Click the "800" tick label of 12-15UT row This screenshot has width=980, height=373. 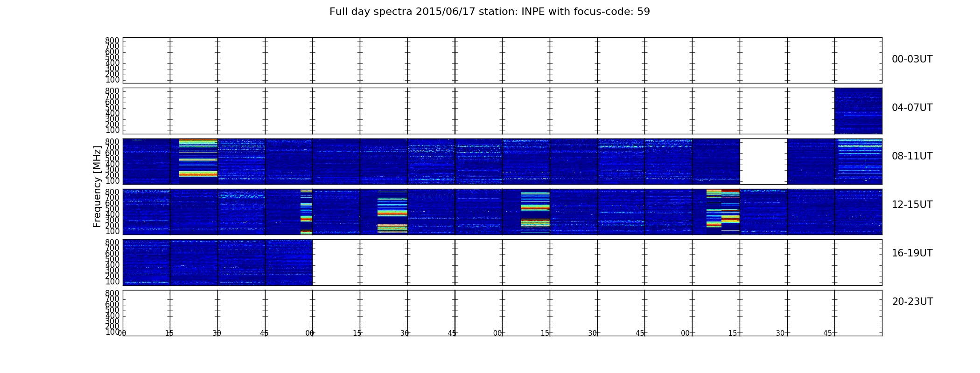[x=112, y=192]
